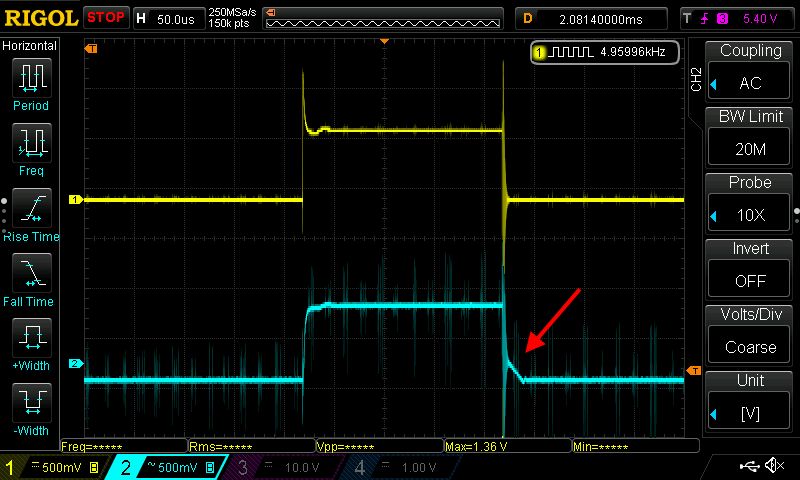Click the horizontal timebase 50.0us readout
This screenshot has height=480, width=800.
click(176, 19)
